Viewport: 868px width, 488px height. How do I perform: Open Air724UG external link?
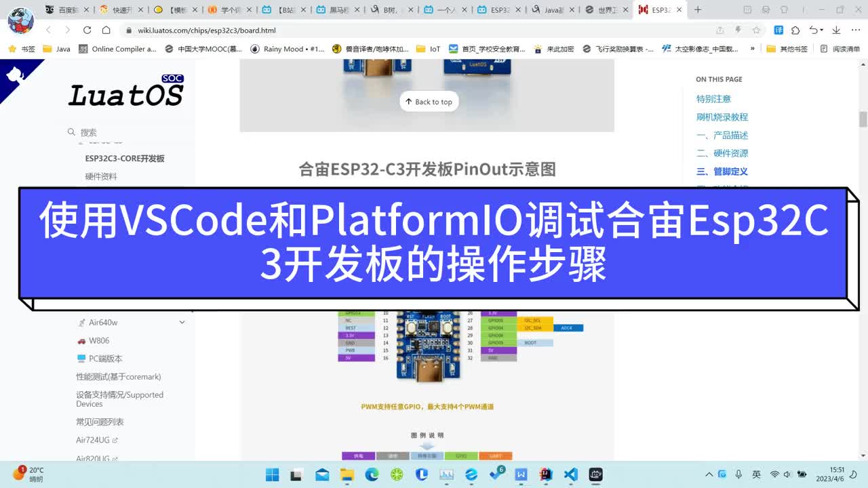click(96, 440)
